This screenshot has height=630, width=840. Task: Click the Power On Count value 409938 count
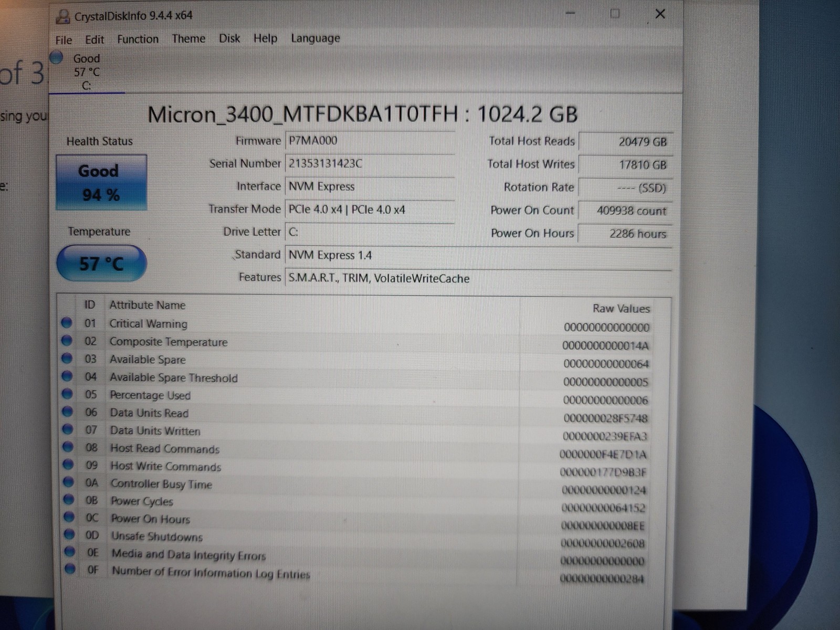(625, 211)
